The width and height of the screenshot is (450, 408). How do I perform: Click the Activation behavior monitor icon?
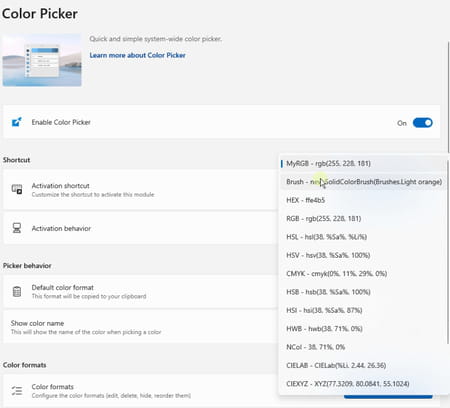point(17,228)
